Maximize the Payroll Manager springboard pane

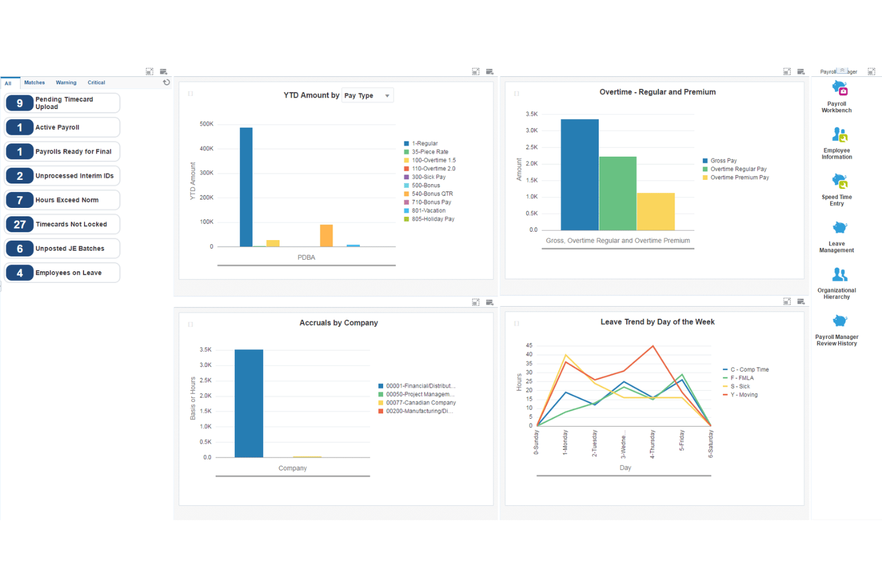click(871, 71)
